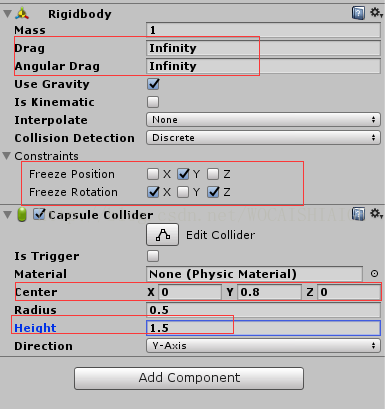
Task: Click the Radius property label
Action: (35, 310)
